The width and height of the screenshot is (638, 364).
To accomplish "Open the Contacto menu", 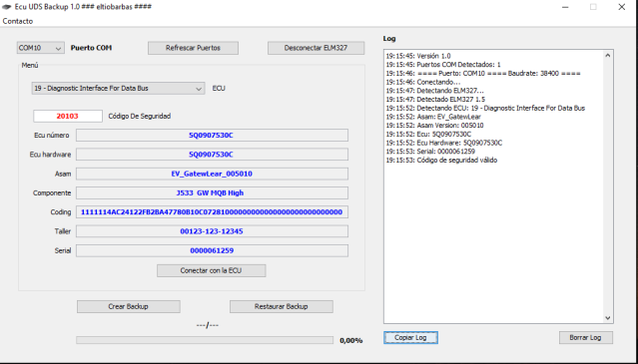I will pos(18,21).
